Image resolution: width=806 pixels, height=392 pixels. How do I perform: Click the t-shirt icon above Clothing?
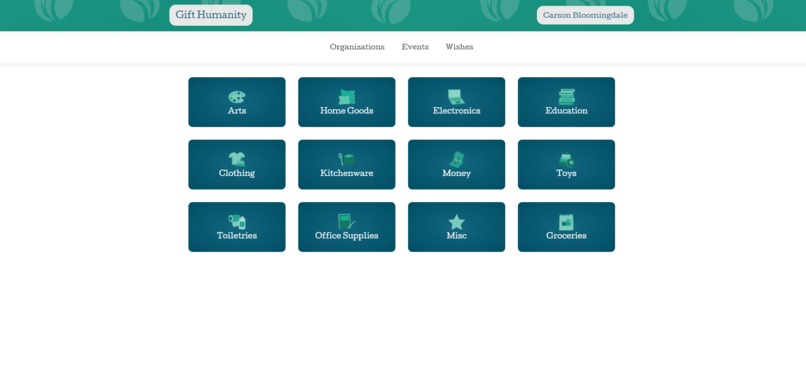coord(236,159)
